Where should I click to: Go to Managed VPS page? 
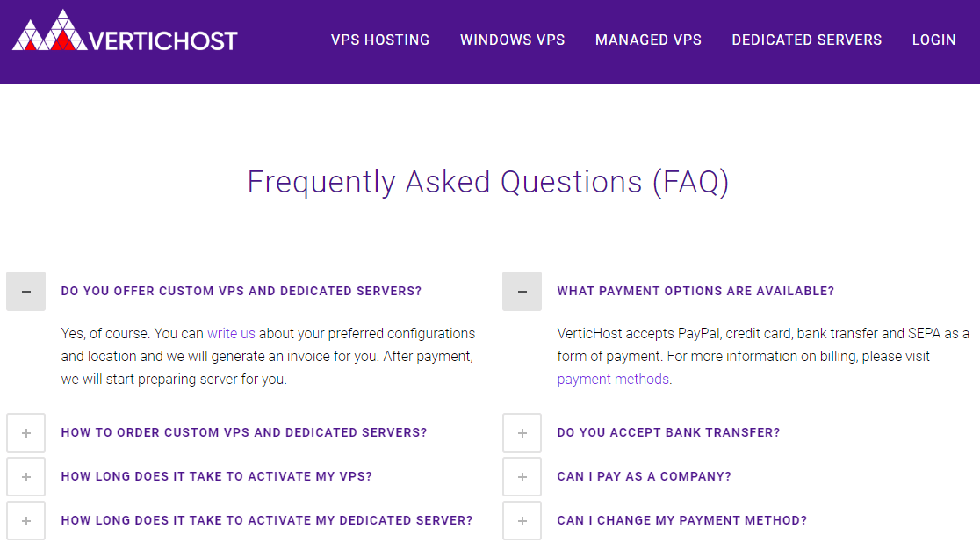pyautogui.click(x=648, y=40)
